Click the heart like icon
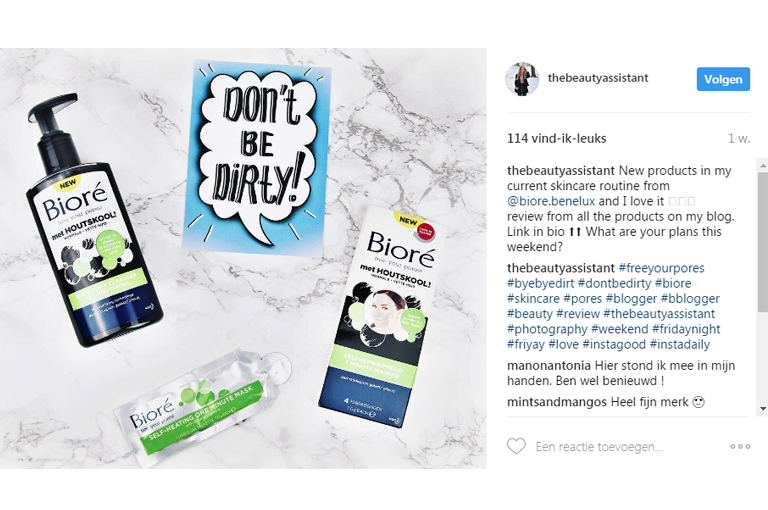This screenshot has width=768, height=510. [x=516, y=446]
